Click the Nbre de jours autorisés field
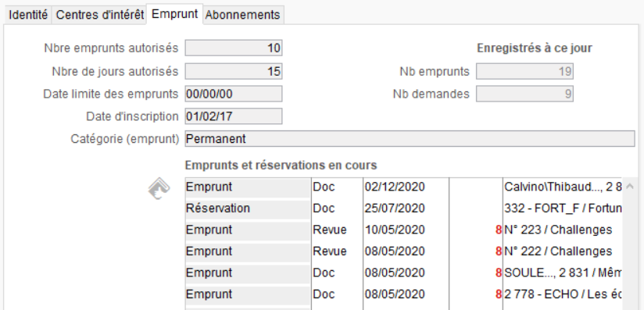Image resolution: width=644 pixels, height=310 pixels. click(233, 71)
